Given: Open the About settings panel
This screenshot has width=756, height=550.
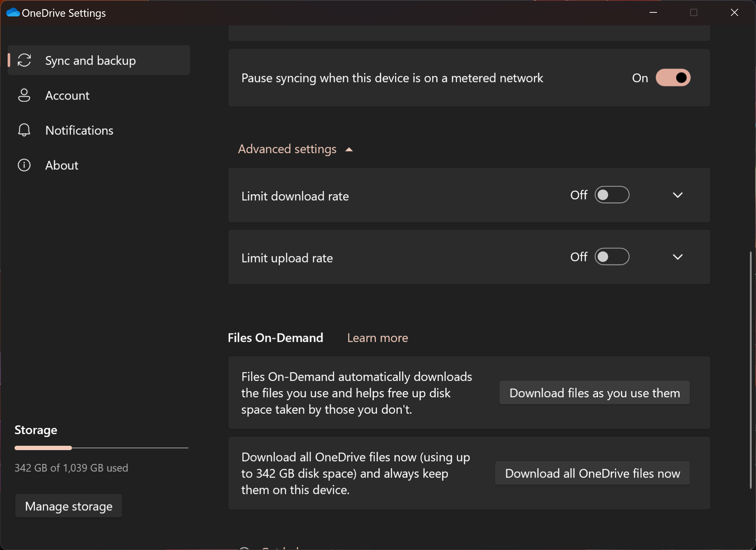Looking at the screenshot, I should click(x=62, y=164).
